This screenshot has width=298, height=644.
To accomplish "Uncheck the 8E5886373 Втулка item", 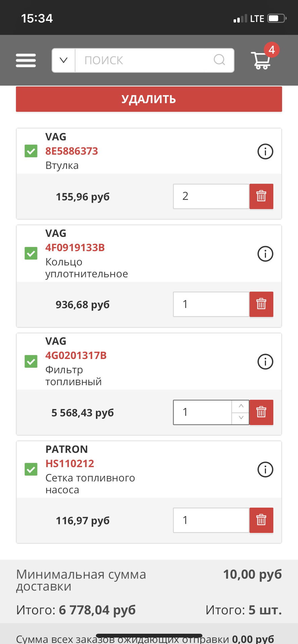I will pos(31,151).
